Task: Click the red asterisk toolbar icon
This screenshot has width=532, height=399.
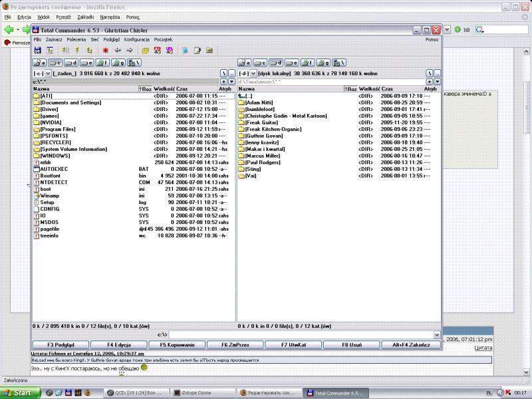Action: 105,50
